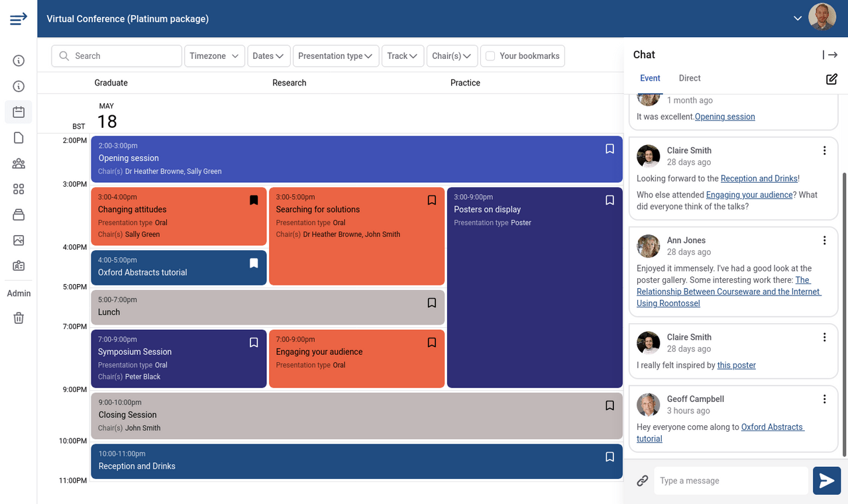Click the attach link icon in chat

642,481
